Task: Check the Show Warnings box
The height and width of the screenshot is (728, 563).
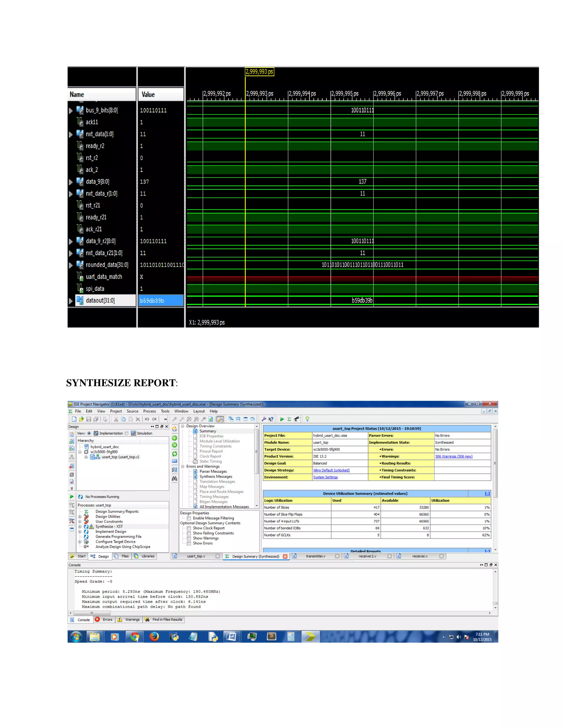Action: click(189, 538)
